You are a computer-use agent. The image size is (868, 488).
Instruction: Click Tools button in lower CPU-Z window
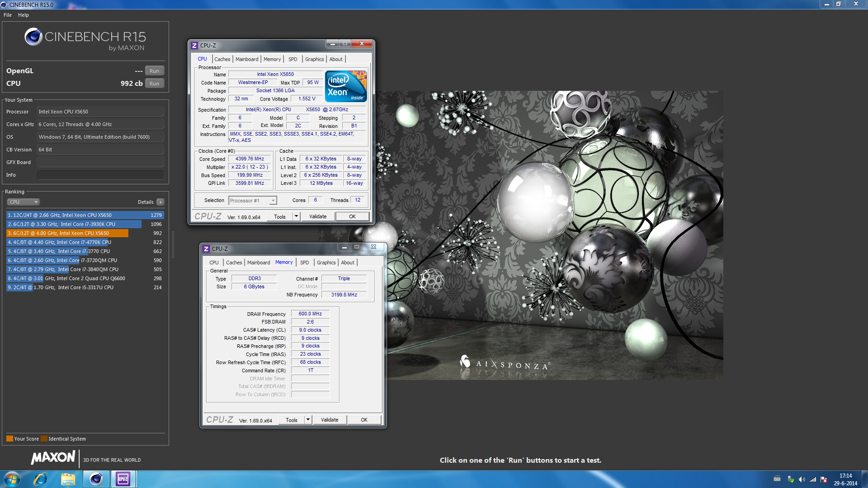click(292, 420)
